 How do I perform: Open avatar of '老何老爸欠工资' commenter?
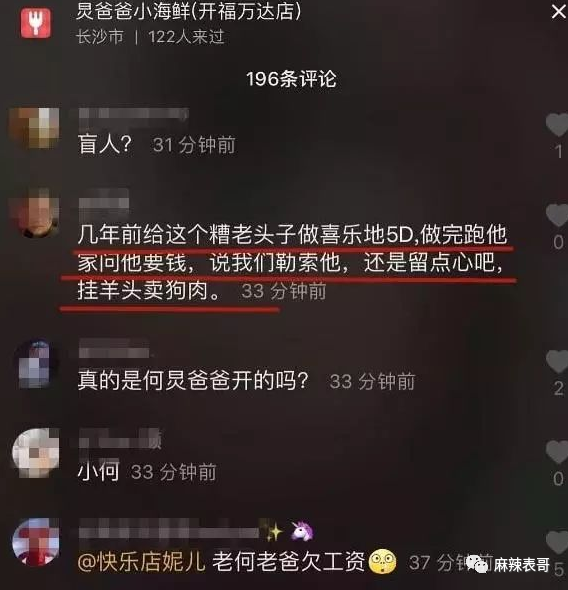[x=35, y=542]
